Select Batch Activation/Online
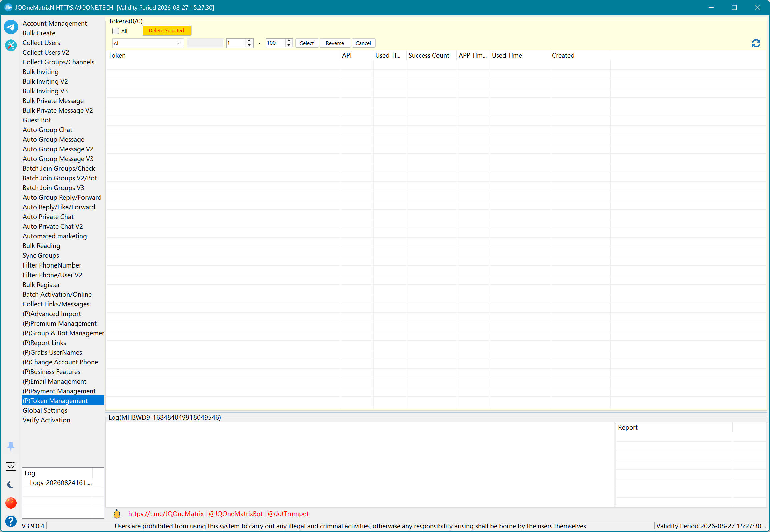 pos(57,294)
